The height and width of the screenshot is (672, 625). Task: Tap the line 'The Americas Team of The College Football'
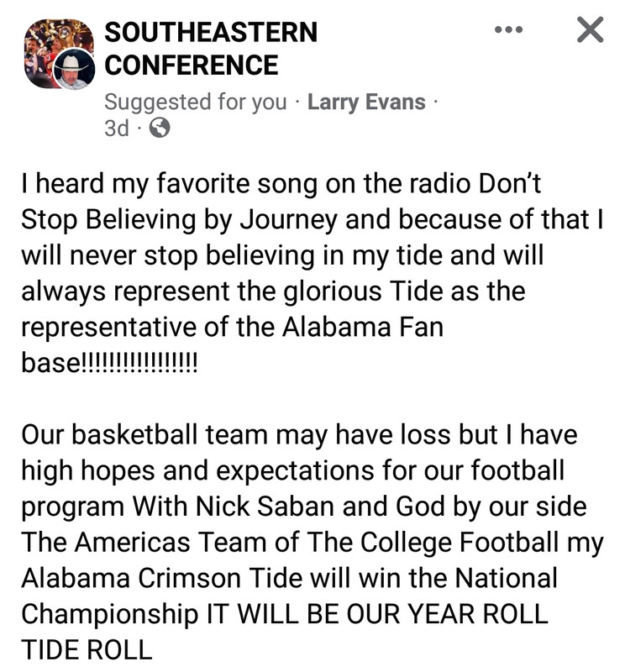[312, 543]
